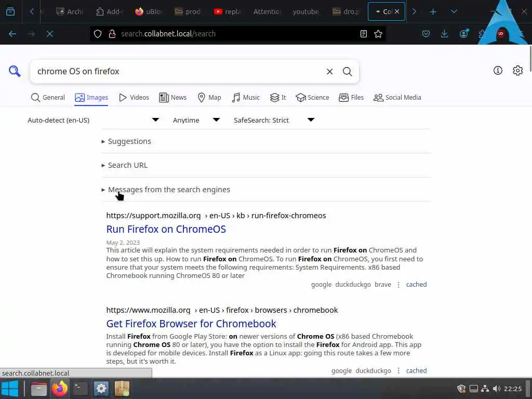Open the News category

(172, 98)
